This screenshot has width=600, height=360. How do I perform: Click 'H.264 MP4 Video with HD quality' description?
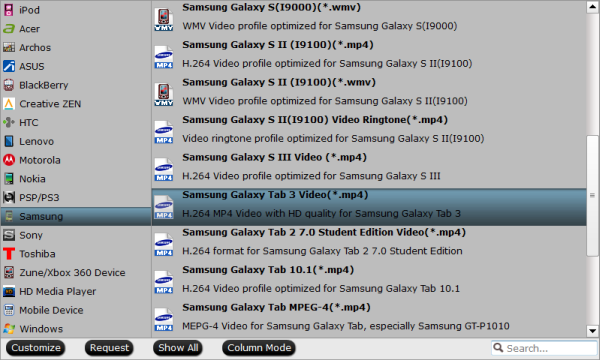(x=321, y=213)
